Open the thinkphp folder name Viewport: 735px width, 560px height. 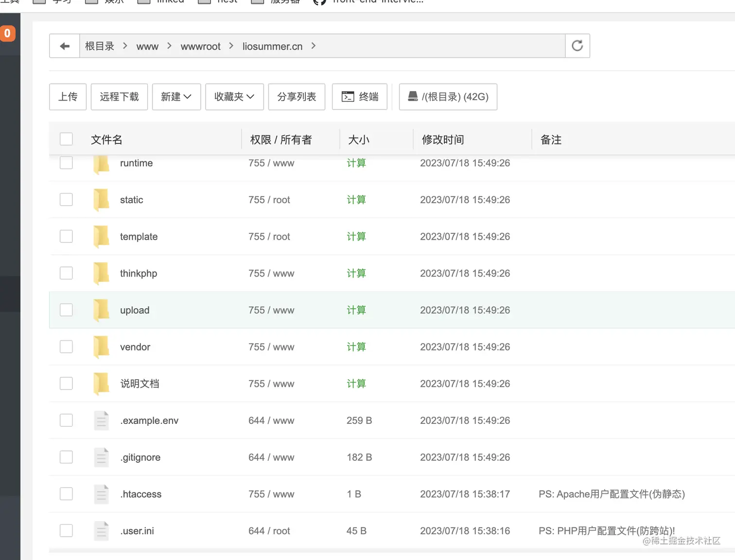pos(139,273)
